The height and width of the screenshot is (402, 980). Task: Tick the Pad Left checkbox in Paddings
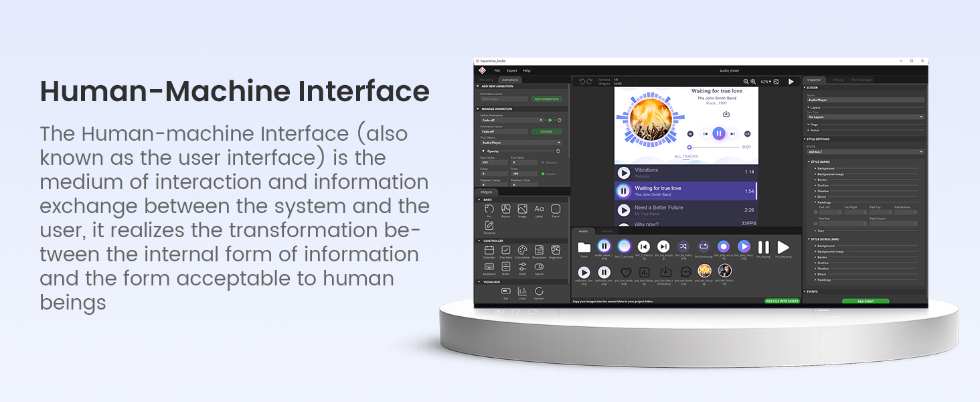tap(815, 212)
